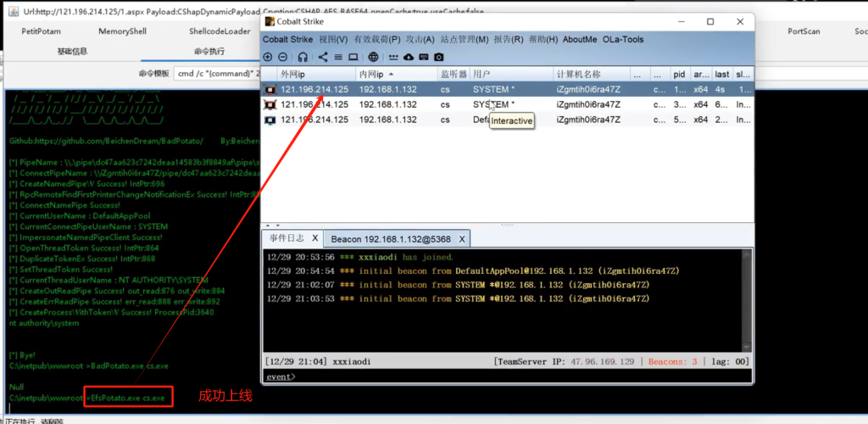Open PetitPotam tab in background window

[41, 31]
